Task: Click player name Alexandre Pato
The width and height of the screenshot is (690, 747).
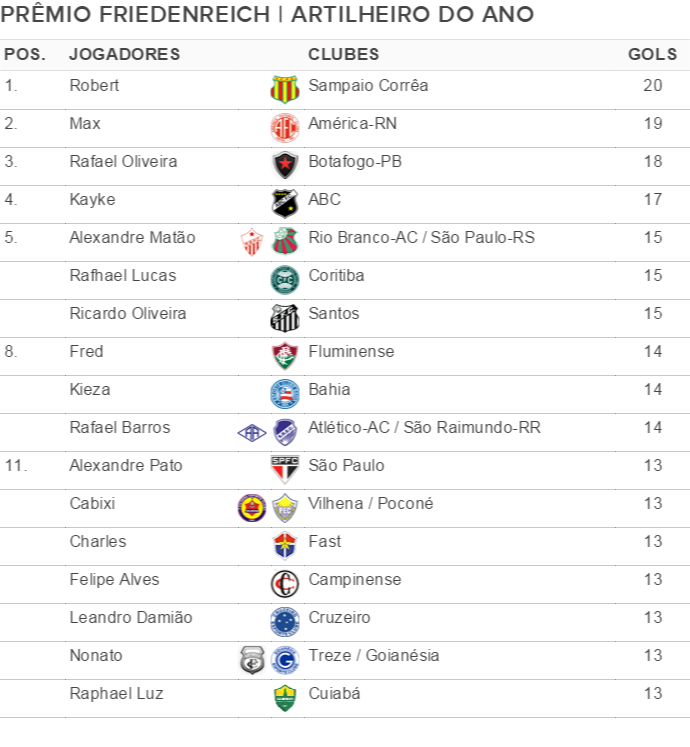Action: point(126,465)
